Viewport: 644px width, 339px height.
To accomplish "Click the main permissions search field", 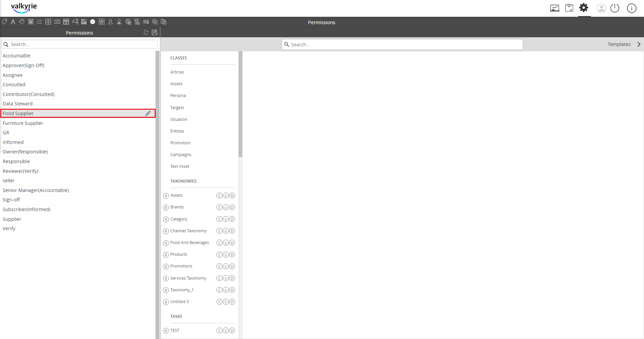I will click(402, 44).
